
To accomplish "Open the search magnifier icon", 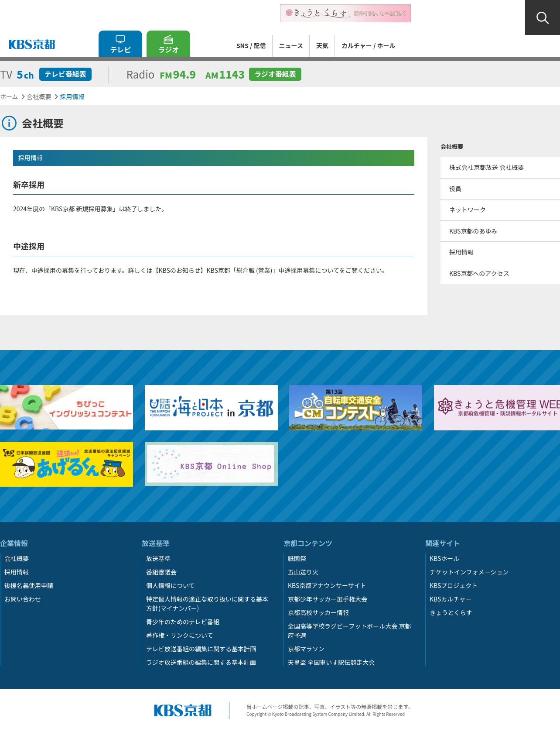I will pyautogui.click(x=542, y=17).
